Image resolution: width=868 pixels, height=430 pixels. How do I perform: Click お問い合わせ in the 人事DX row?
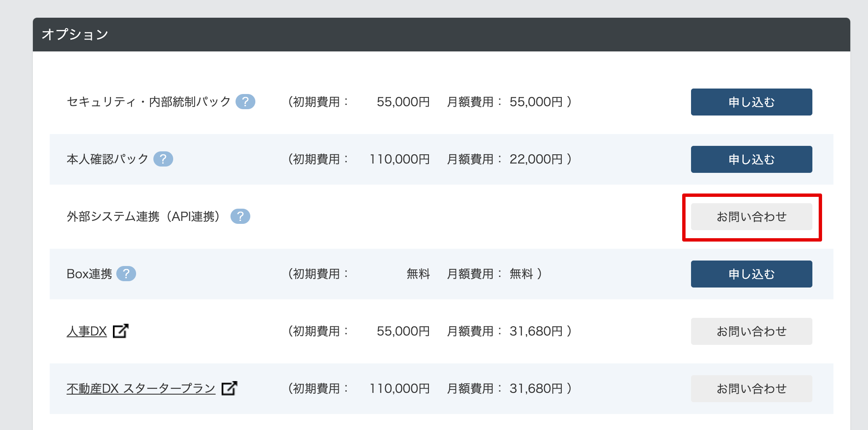751,331
